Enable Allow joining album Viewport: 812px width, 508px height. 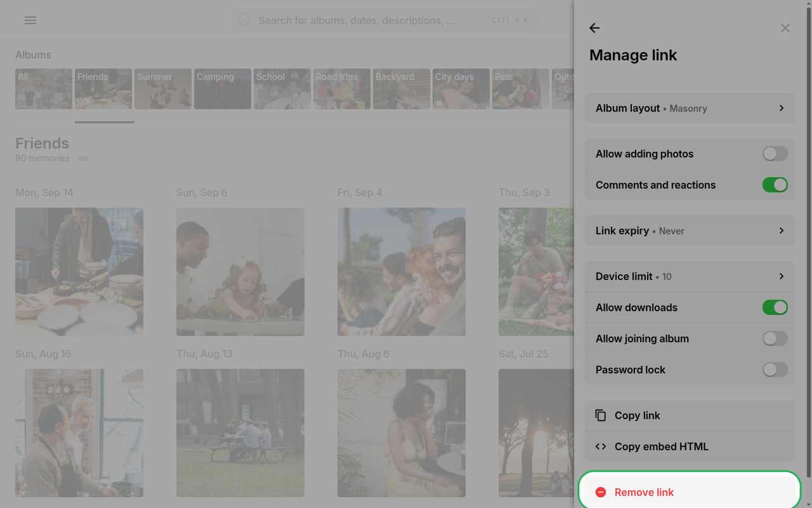[775, 338]
